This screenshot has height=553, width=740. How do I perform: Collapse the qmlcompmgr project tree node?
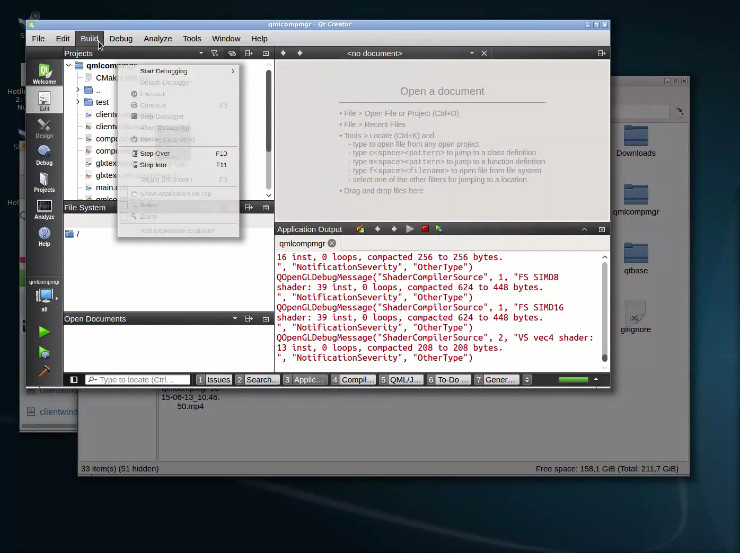coord(69,66)
